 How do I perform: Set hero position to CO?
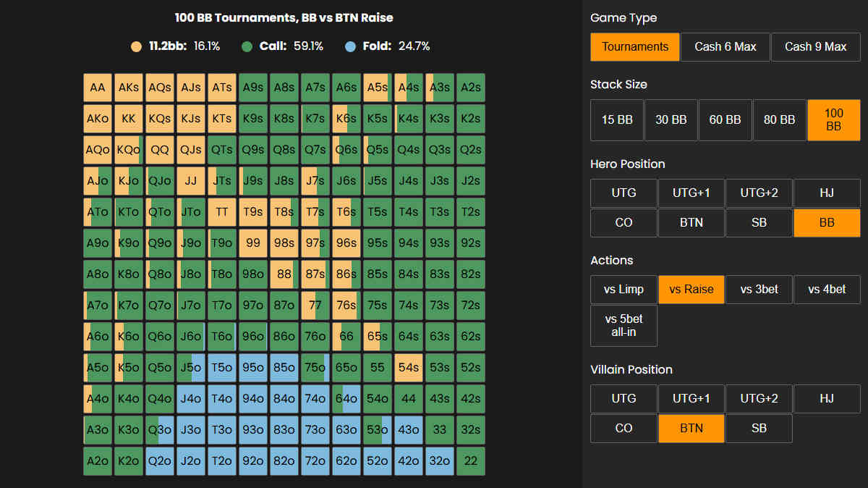click(624, 222)
